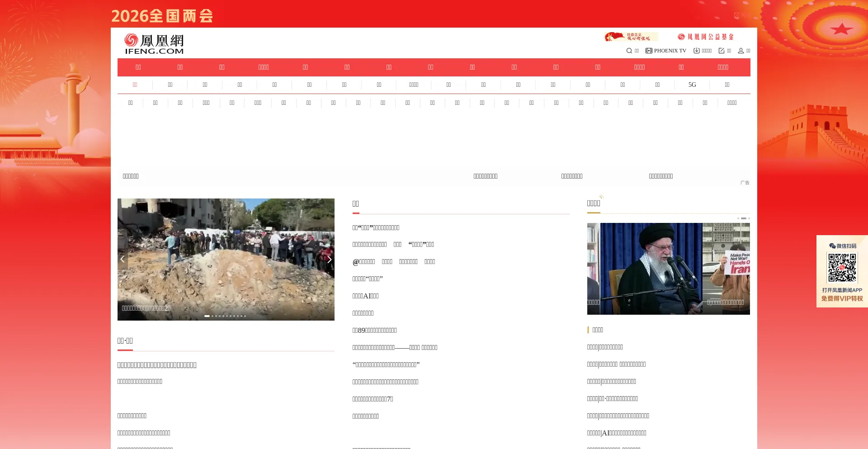Open the right column headline containing '|AI'
The width and height of the screenshot is (868, 449).
pos(617,433)
